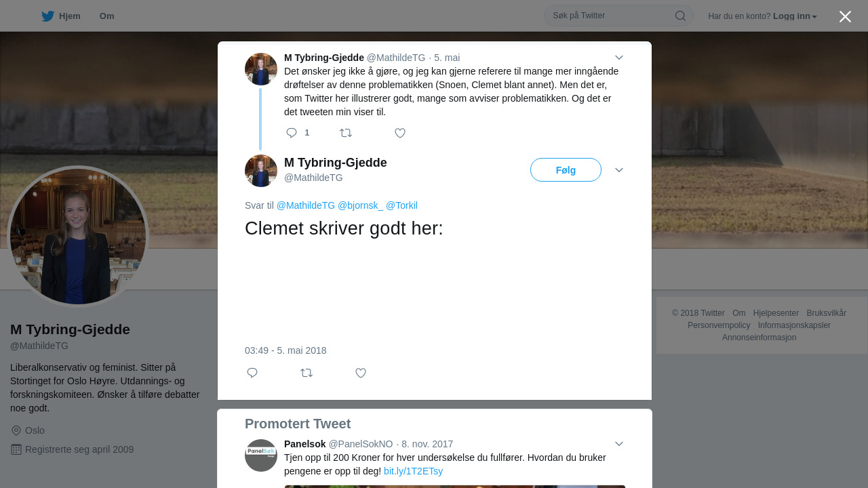Viewport: 868px width, 488px height.
Task: Open the Logg inn dropdown
Action: click(x=795, y=16)
